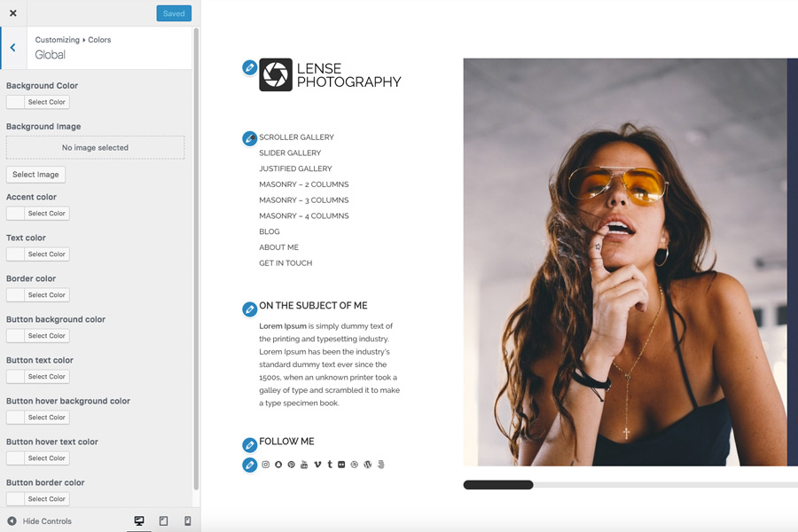Image resolution: width=798 pixels, height=532 pixels.
Task: Switch preview to mobile phone view
Action: [187, 521]
